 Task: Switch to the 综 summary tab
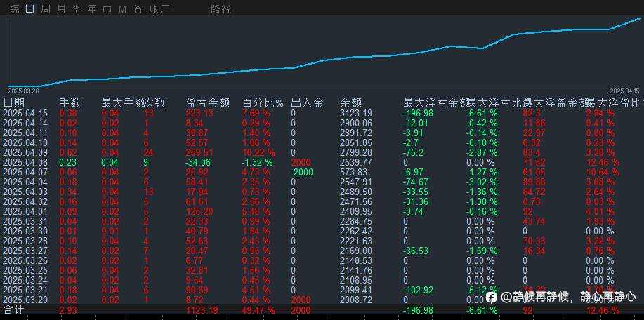coord(14,9)
